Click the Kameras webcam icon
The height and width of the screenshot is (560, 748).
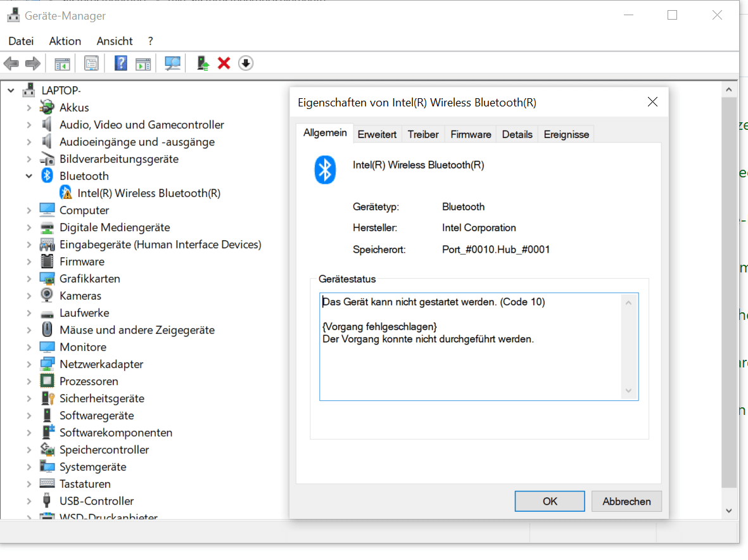47,295
